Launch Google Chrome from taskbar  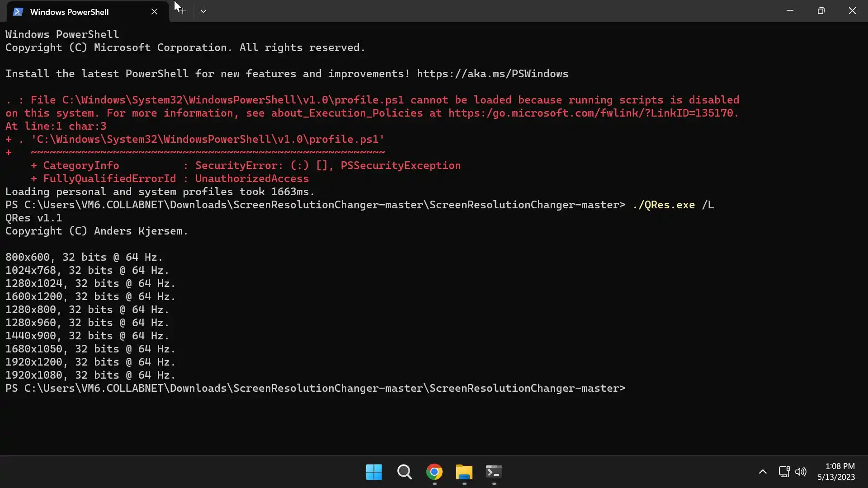click(x=434, y=472)
